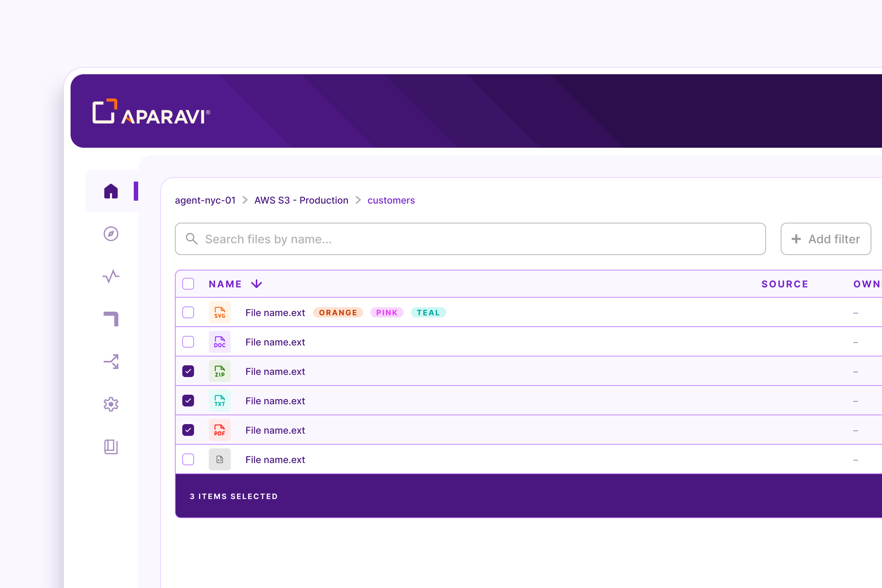The width and height of the screenshot is (882, 588).
Task: Open the activity pulse sidebar icon
Action: (111, 276)
